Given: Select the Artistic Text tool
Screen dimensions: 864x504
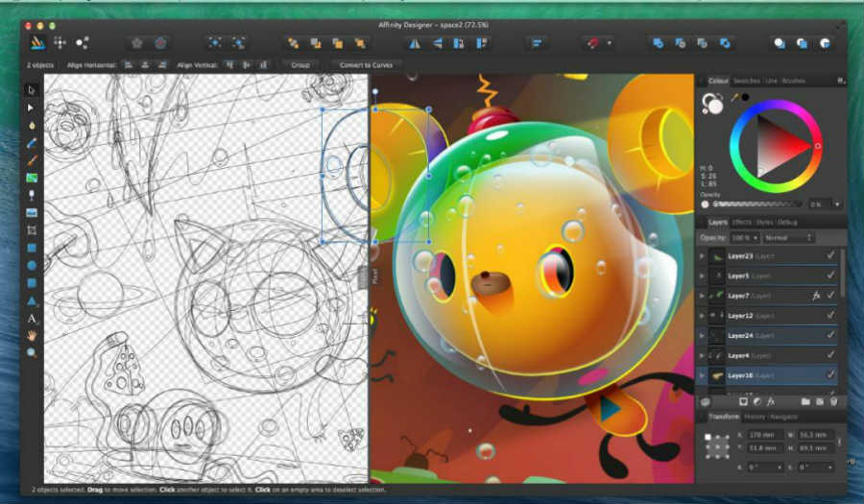Looking at the screenshot, I should [32, 318].
